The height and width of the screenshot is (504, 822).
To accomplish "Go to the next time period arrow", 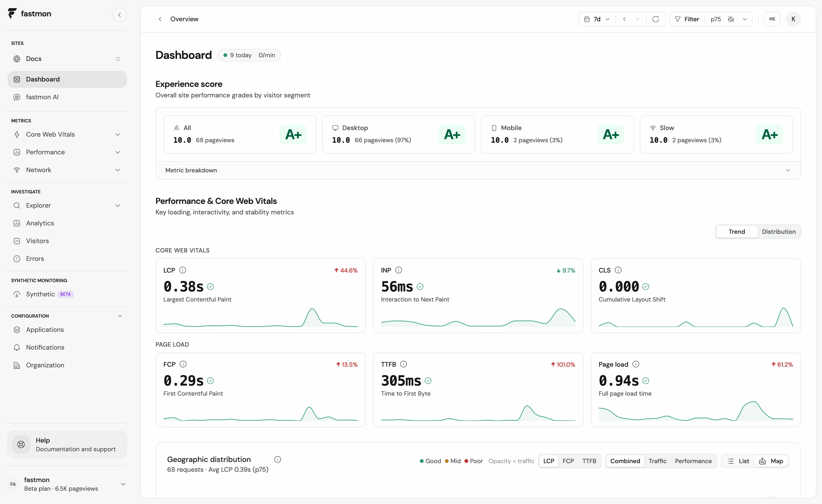I will coord(638,19).
